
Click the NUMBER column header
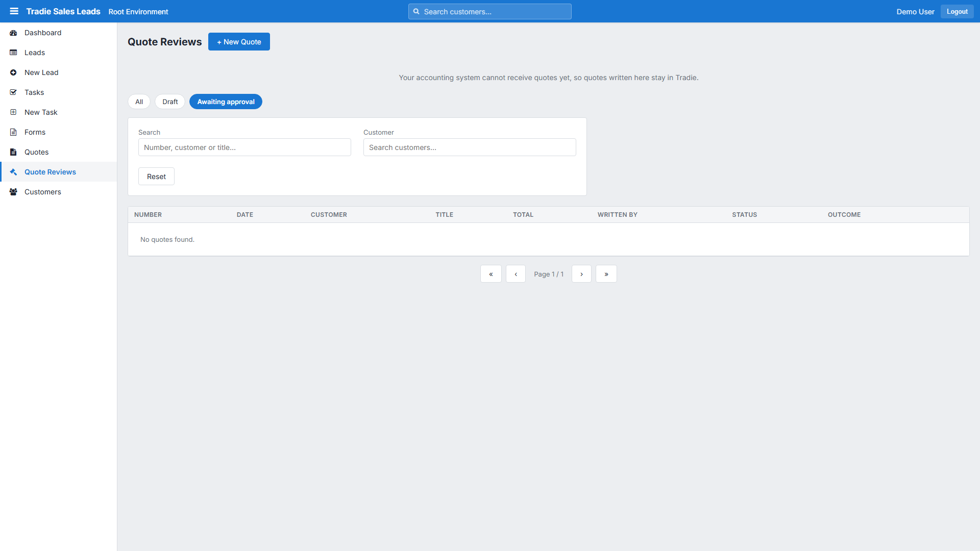coord(148,215)
